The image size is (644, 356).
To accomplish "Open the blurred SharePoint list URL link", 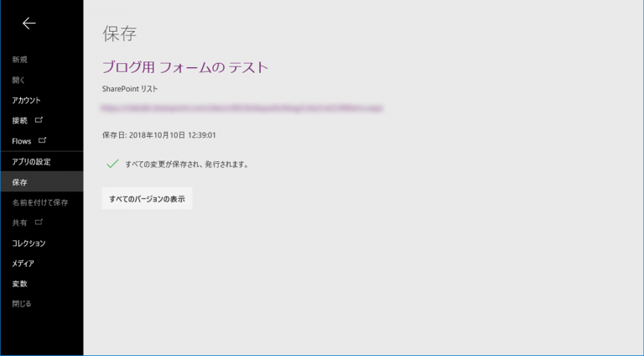I will [x=242, y=108].
